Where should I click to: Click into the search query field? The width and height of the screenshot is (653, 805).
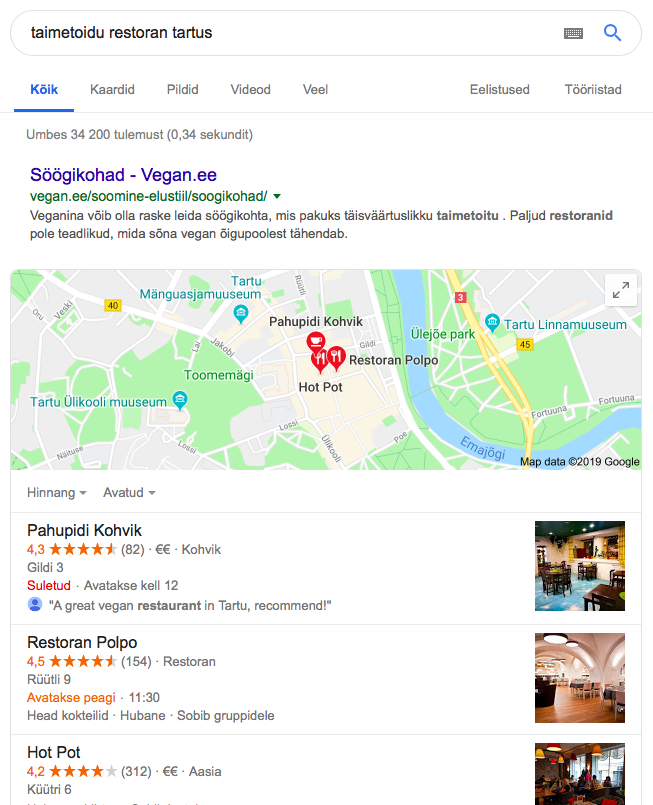click(287, 33)
